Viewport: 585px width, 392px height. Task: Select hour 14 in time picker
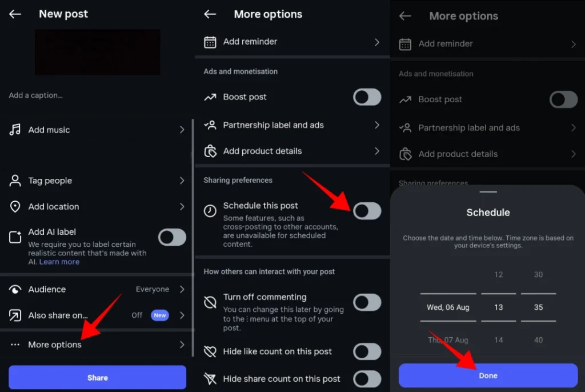[x=498, y=340]
